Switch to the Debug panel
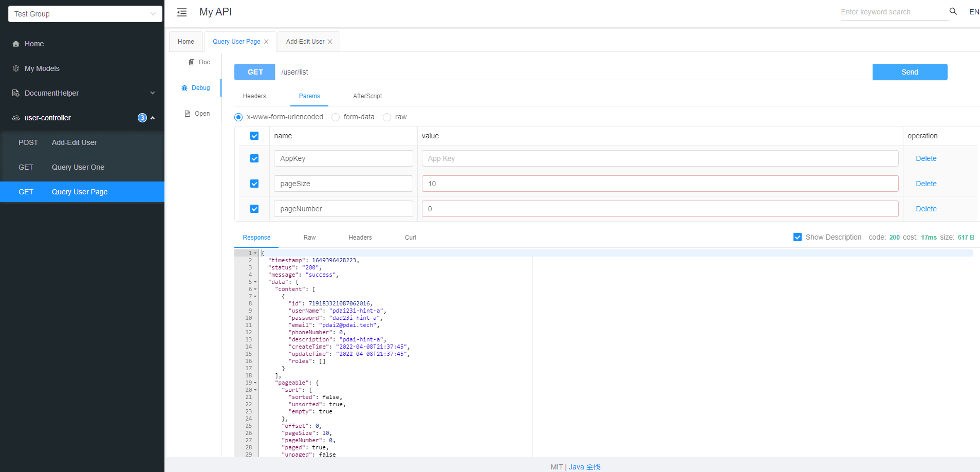This screenshot has height=472, width=980. (x=196, y=88)
